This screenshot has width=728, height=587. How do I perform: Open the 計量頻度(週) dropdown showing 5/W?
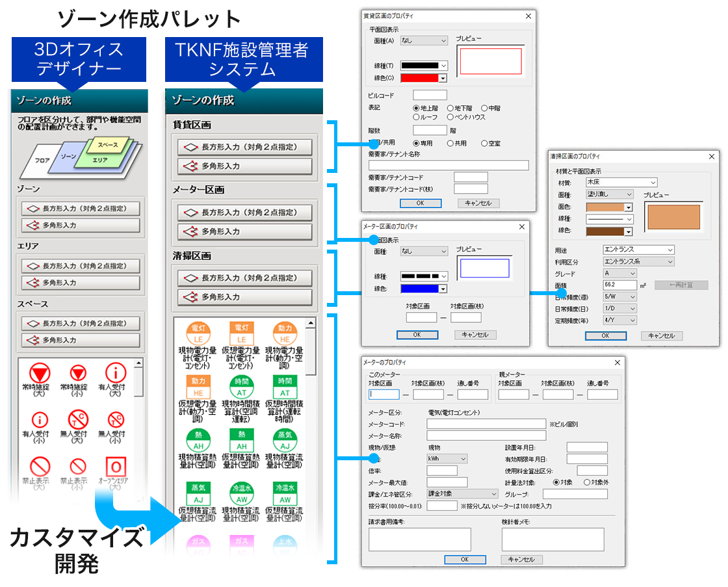coord(619,296)
